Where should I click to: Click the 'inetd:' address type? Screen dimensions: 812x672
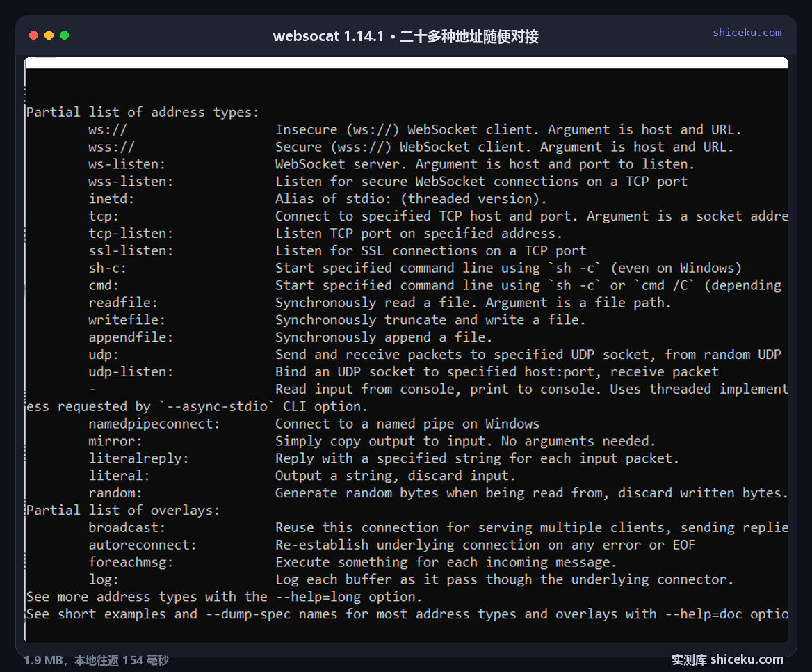click(111, 199)
